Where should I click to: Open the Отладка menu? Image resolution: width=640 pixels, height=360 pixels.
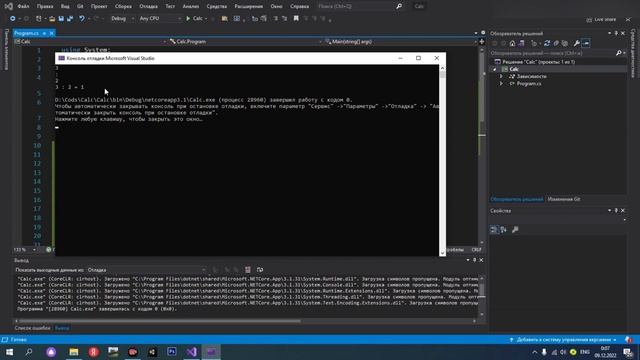click(x=148, y=7)
